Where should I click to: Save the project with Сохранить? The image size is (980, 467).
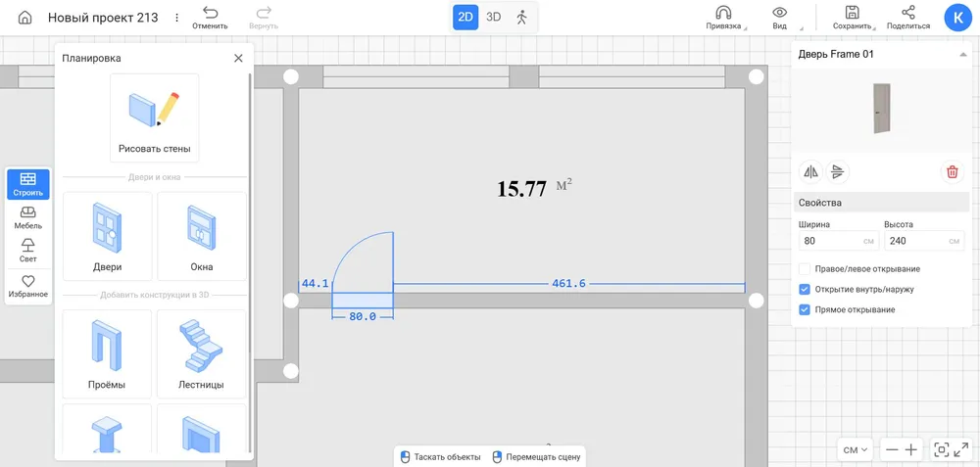(x=852, y=17)
